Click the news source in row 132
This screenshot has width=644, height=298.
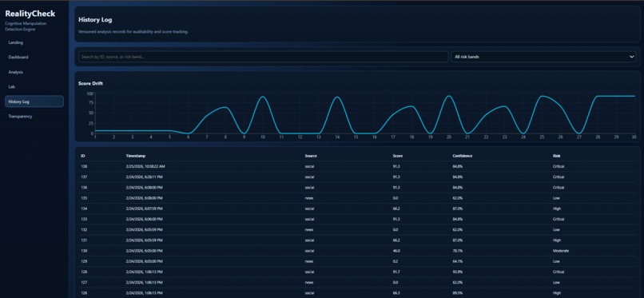(309, 229)
